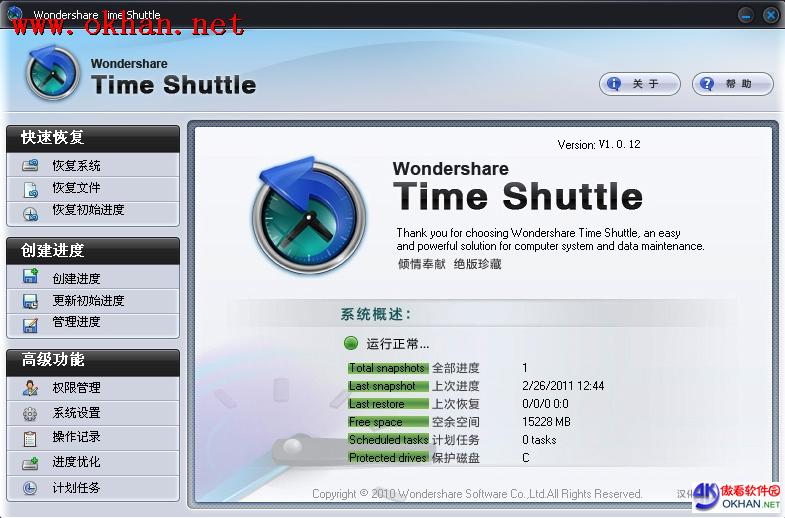This screenshot has height=518, width=785.
Task: Minimize the Time Shuttle window
Action: [x=746, y=15]
